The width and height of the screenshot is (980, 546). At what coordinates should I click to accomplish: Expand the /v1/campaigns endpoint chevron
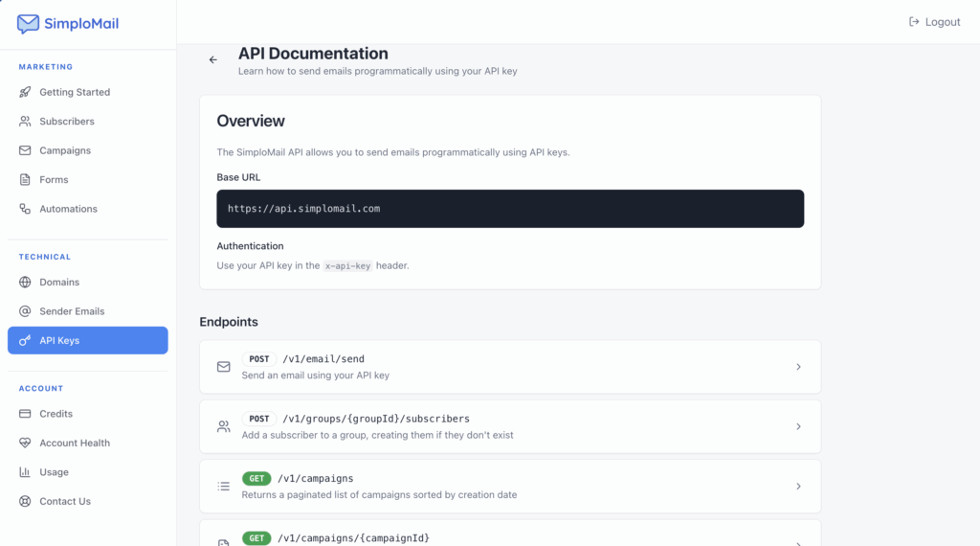coord(798,486)
